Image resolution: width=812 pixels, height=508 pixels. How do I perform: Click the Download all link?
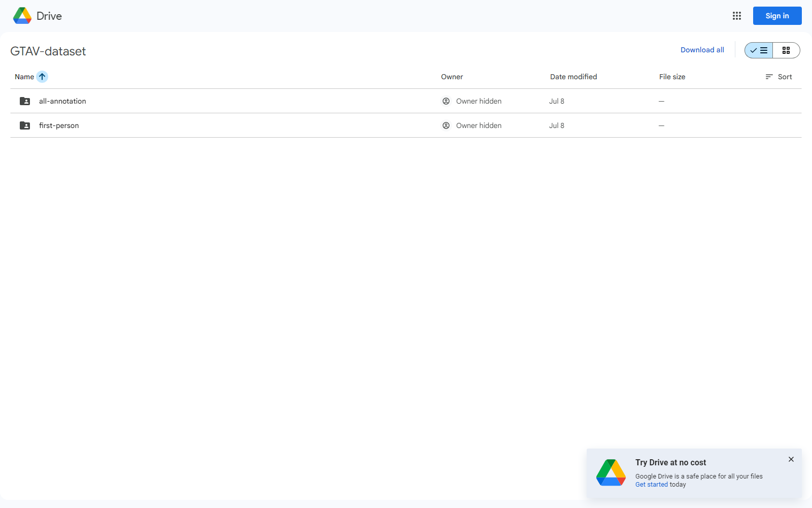(702, 50)
